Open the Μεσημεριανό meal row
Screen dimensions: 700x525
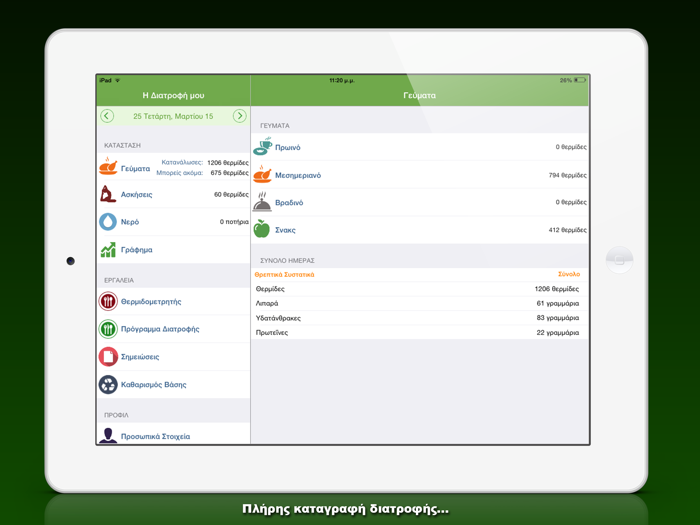(420, 175)
